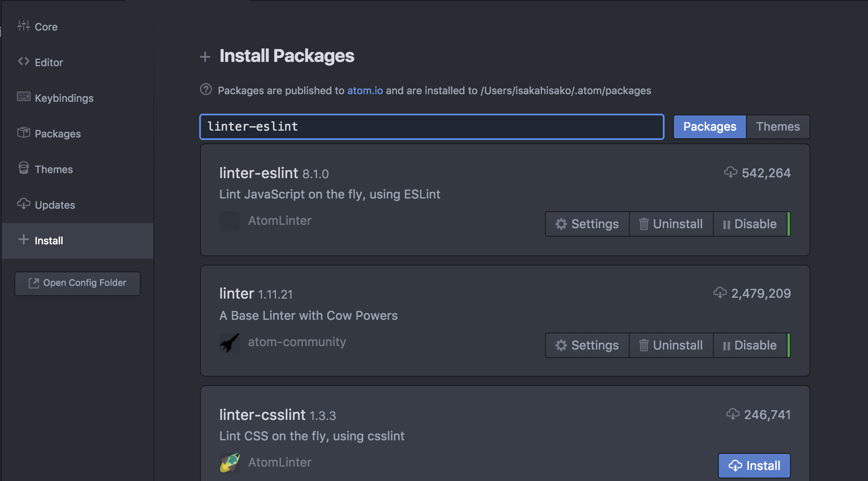Viewport: 868px width, 481px height.
Task: Uninstall the linter package
Action: [671, 345]
